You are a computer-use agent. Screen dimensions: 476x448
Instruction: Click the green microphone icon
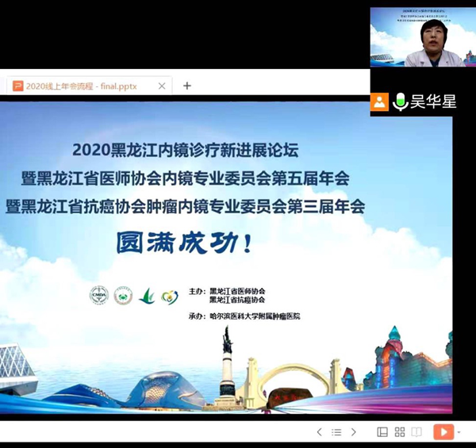coord(400,101)
